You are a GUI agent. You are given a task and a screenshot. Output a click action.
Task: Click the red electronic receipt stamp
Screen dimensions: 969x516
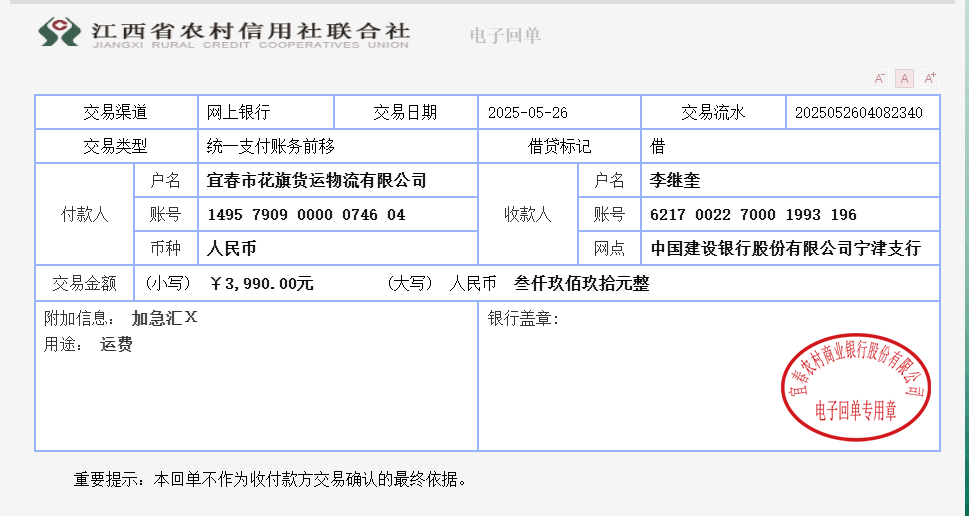click(x=856, y=387)
